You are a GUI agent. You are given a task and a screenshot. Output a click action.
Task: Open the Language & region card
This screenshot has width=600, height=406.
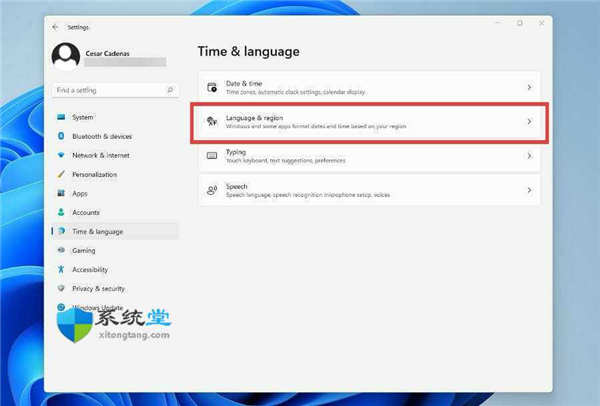click(x=370, y=122)
